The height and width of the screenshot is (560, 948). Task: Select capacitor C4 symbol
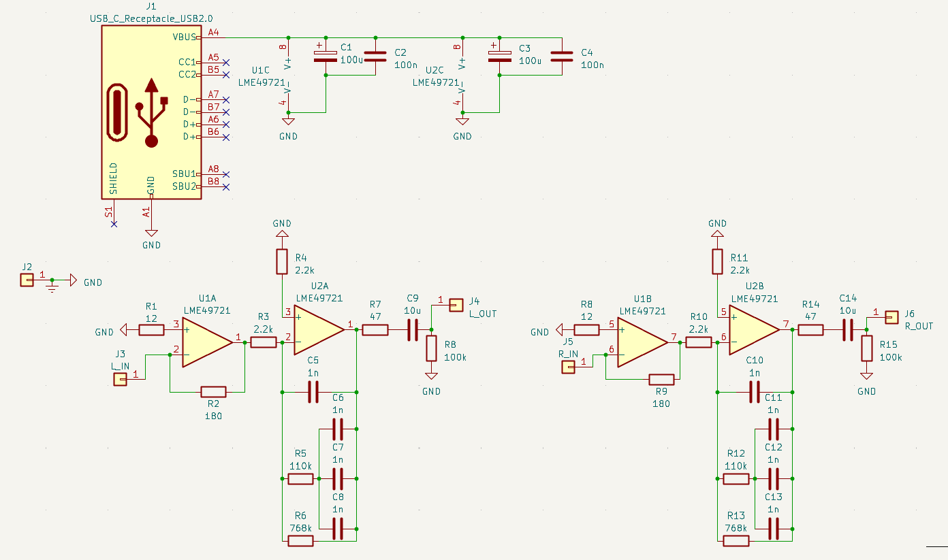(x=562, y=56)
